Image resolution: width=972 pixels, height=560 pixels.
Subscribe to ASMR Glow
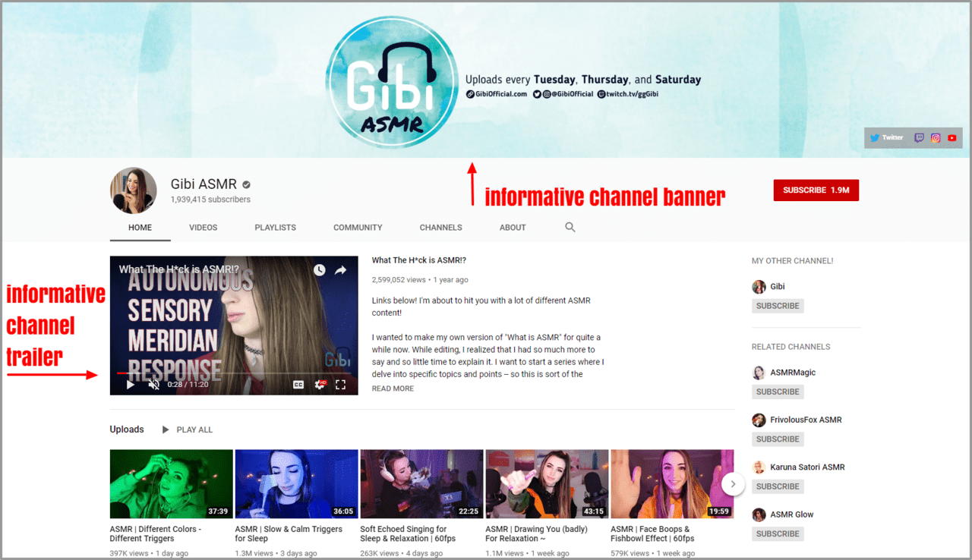[x=778, y=533]
